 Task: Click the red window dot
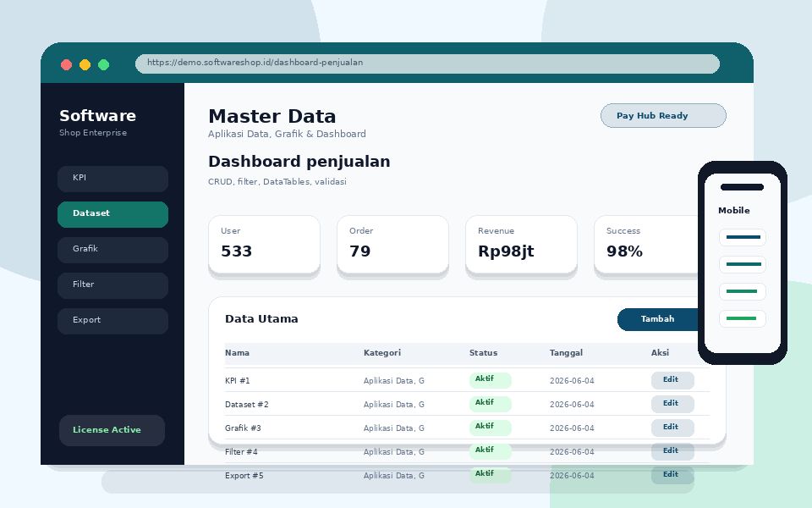pyautogui.click(x=66, y=65)
